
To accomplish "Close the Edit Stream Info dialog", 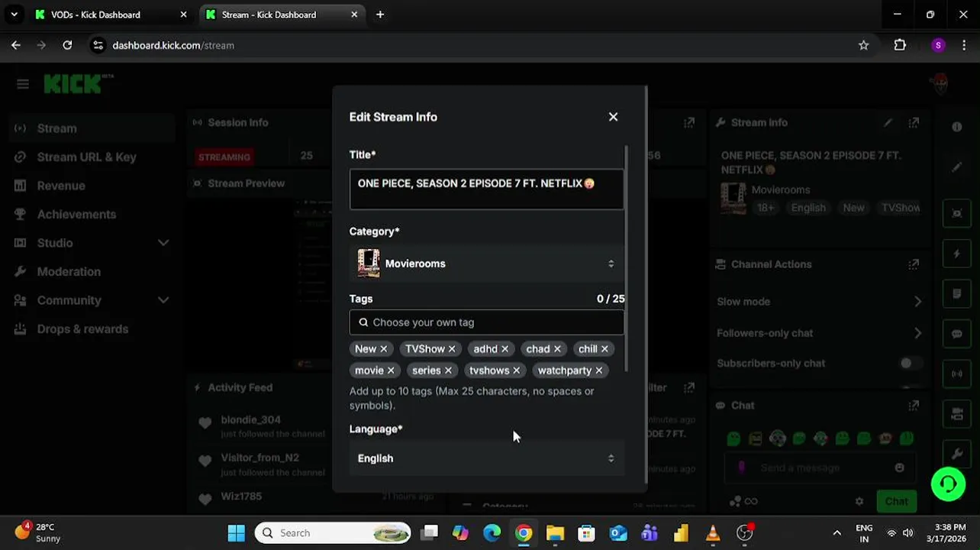I will click(613, 117).
